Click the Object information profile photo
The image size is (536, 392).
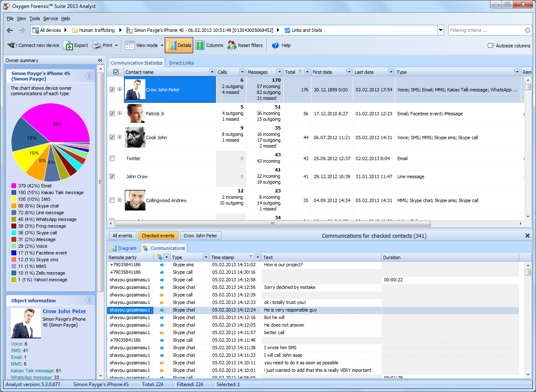pyautogui.click(x=26, y=323)
